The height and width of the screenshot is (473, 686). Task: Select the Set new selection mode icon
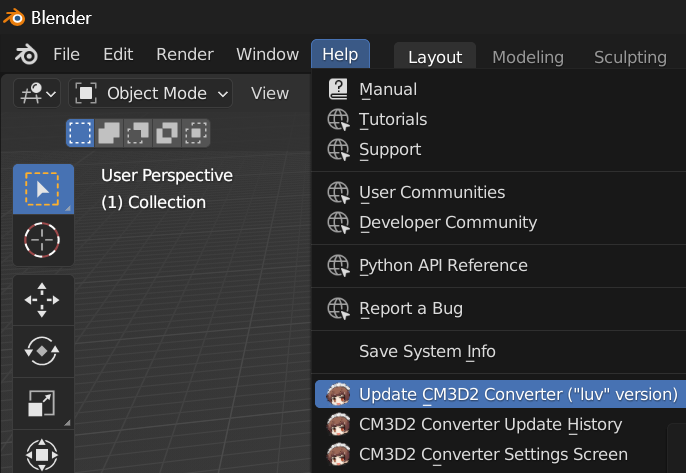[x=80, y=133]
